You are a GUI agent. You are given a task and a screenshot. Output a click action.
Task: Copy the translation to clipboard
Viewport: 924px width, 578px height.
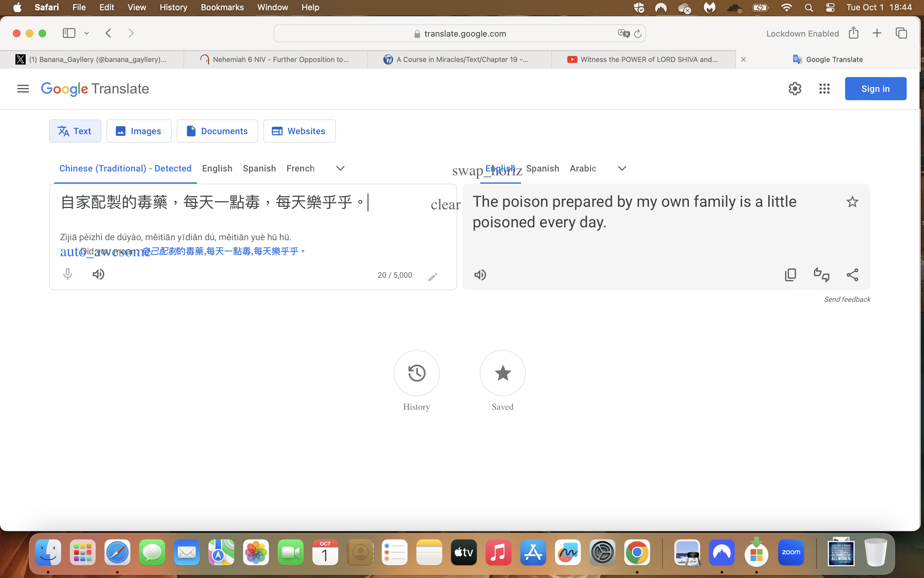pyautogui.click(x=790, y=275)
